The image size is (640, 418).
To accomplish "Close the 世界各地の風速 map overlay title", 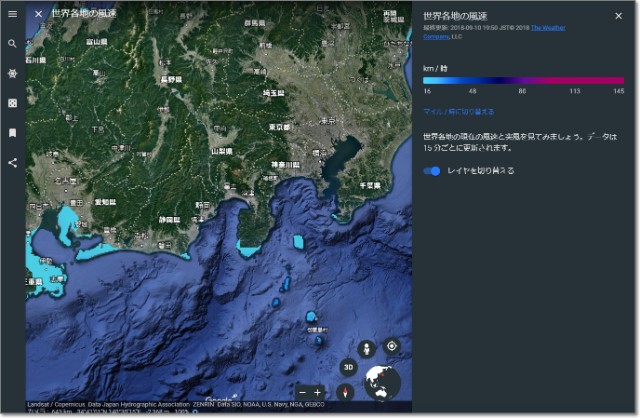I will coord(38,14).
